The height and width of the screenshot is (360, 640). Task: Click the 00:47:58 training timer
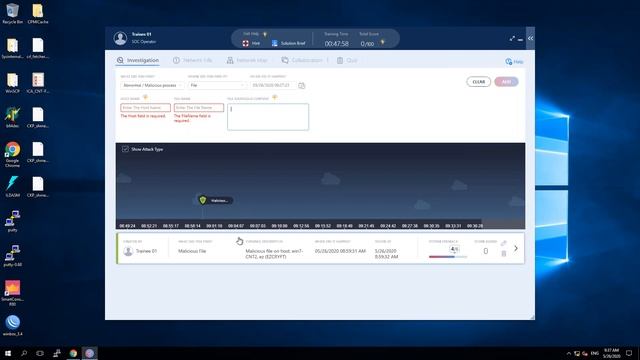(336, 44)
